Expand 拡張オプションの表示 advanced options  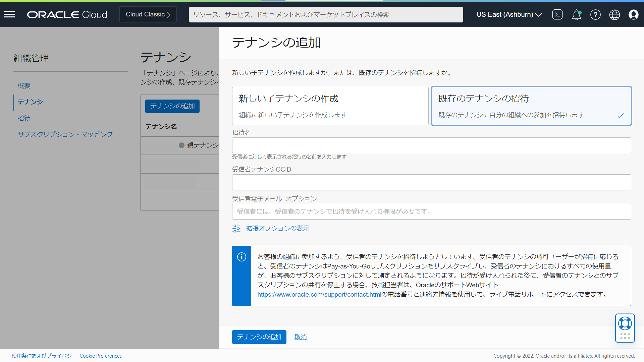(x=277, y=228)
